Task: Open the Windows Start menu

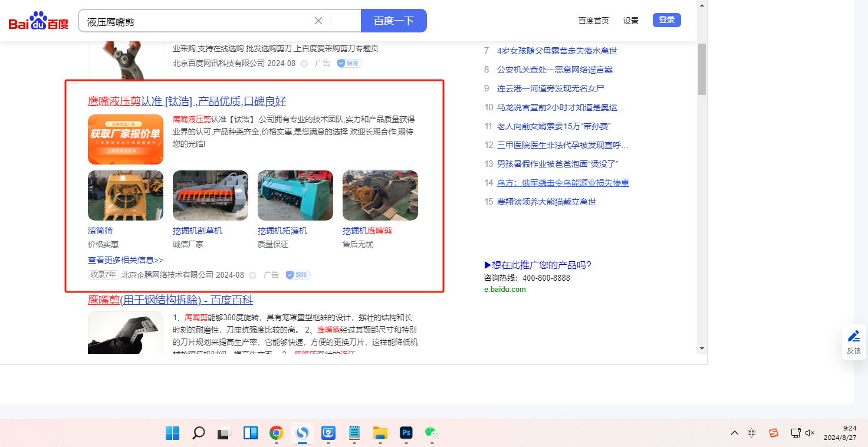Action: tap(173, 433)
